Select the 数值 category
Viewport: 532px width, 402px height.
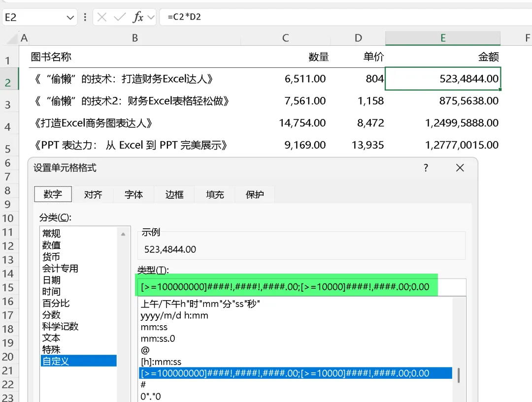[x=78, y=245]
